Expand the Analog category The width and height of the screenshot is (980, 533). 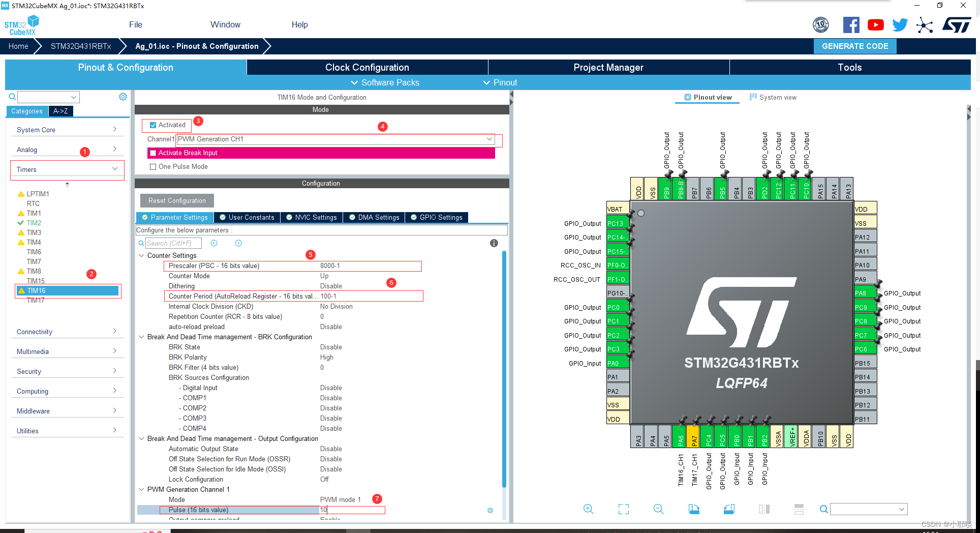[67, 150]
